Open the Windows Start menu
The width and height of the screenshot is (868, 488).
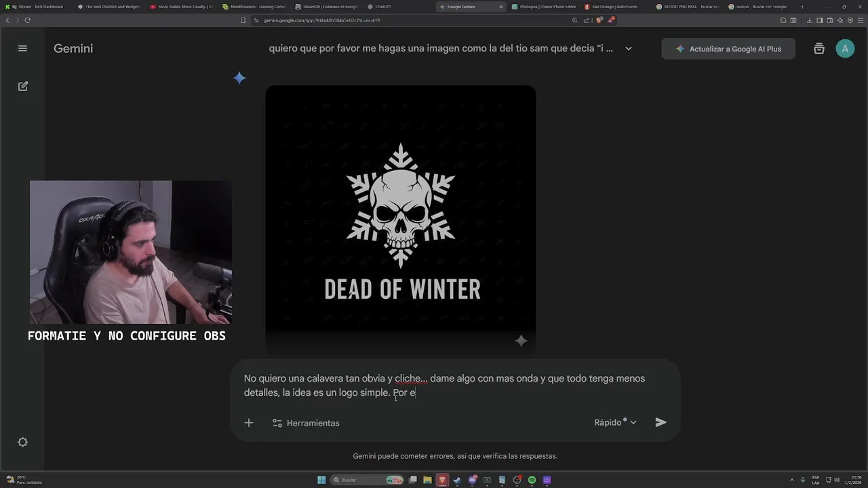[321, 480]
